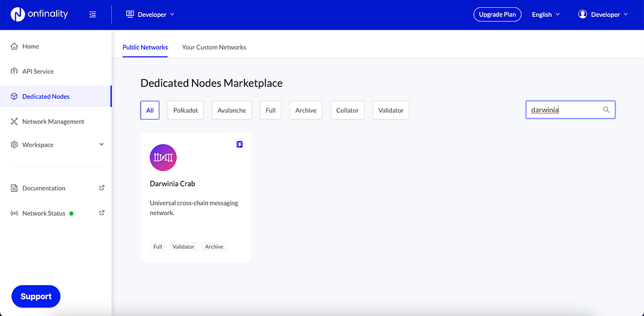Select the Avalanche filter

[x=232, y=110]
